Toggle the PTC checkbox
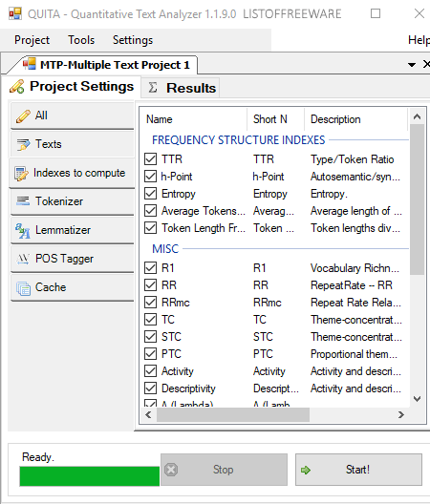The width and height of the screenshot is (430, 504). tap(151, 353)
